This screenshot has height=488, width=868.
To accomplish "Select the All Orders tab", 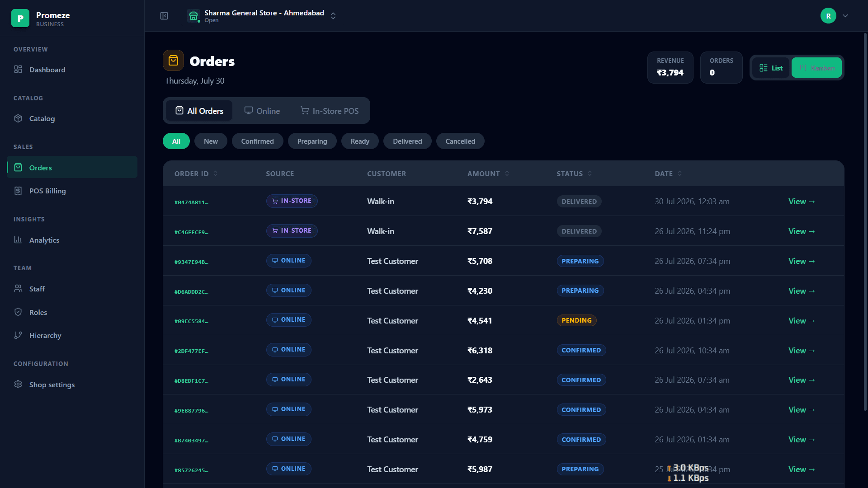I will 199,111.
